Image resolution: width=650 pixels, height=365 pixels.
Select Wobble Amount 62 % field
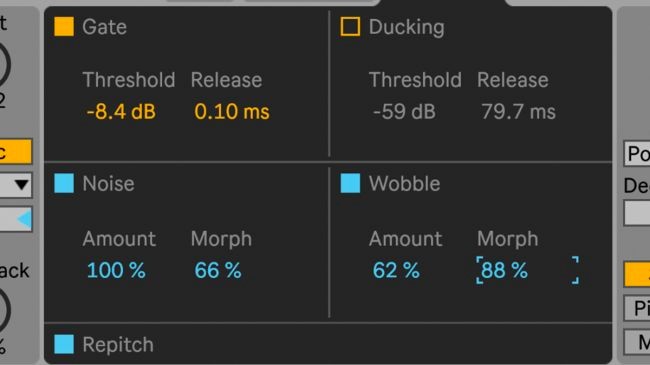point(396,270)
